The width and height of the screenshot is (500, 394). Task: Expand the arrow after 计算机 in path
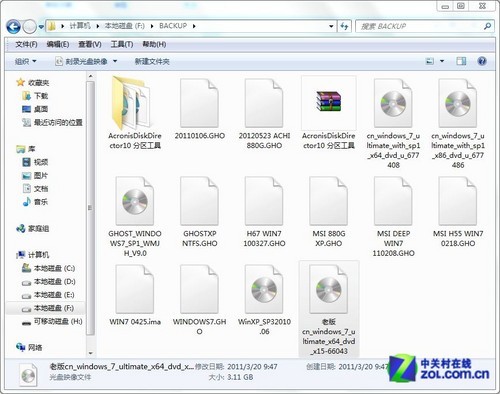pyautogui.click(x=98, y=26)
